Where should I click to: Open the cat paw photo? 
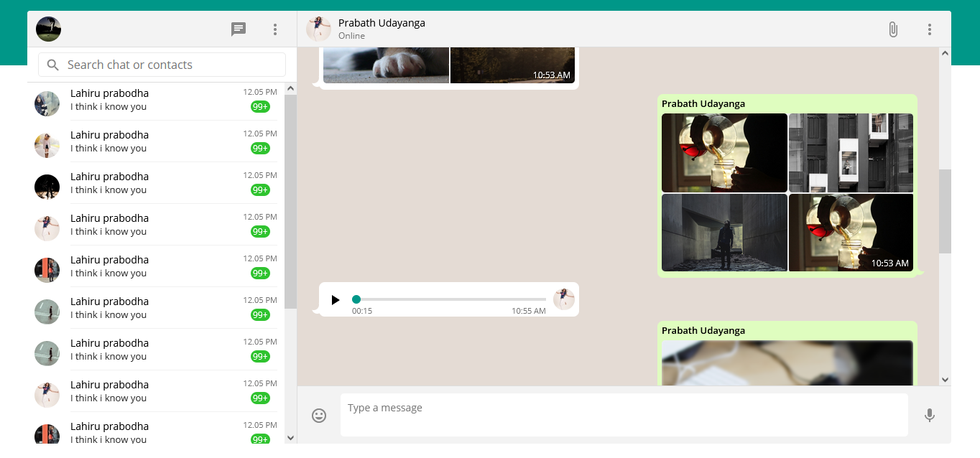(x=386, y=65)
